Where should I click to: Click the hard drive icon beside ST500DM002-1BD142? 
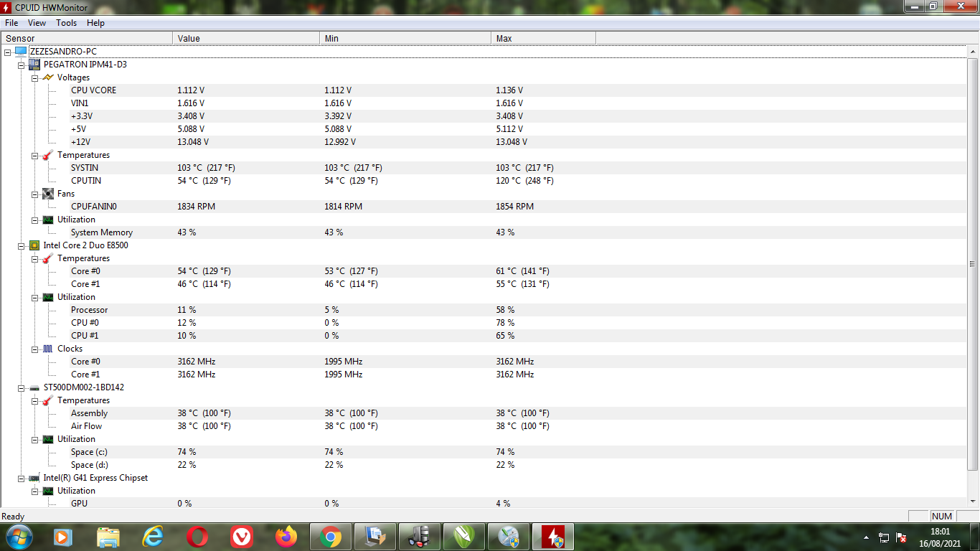[34, 387]
